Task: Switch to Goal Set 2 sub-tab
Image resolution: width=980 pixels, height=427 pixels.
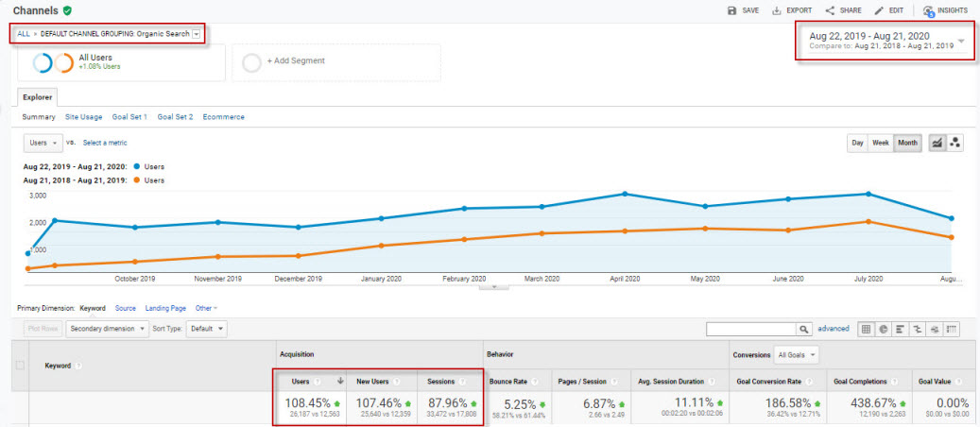Action: 175,117
